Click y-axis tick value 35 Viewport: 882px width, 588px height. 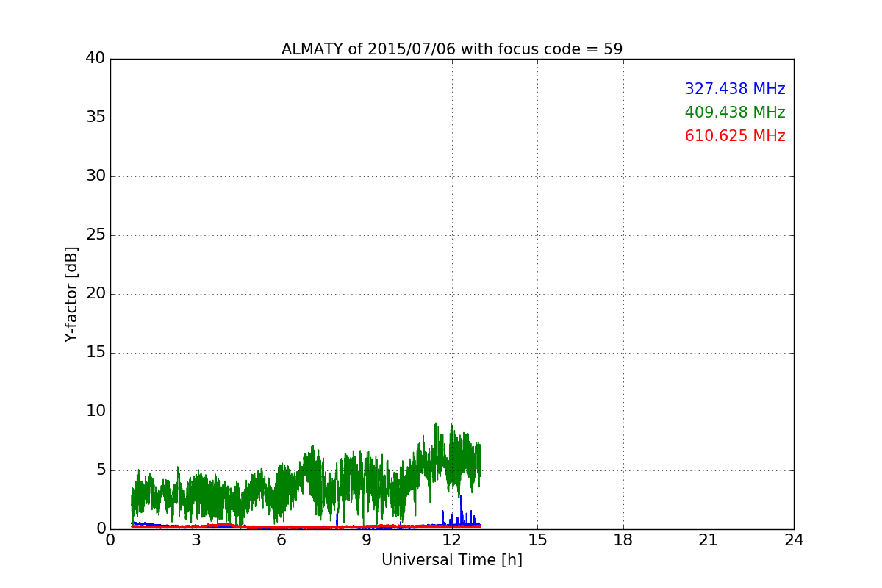(x=96, y=118)
